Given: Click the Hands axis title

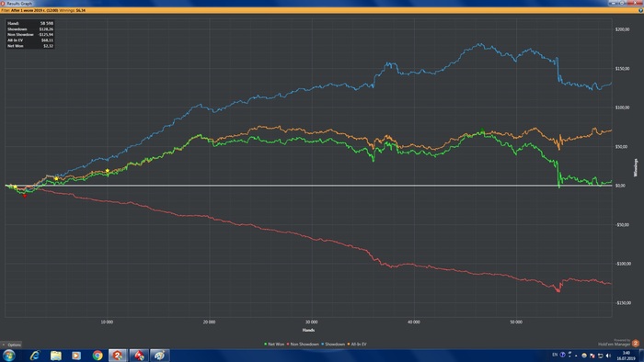Looking at the screenshot, I should pyautogui.click(x=308, y=330).
